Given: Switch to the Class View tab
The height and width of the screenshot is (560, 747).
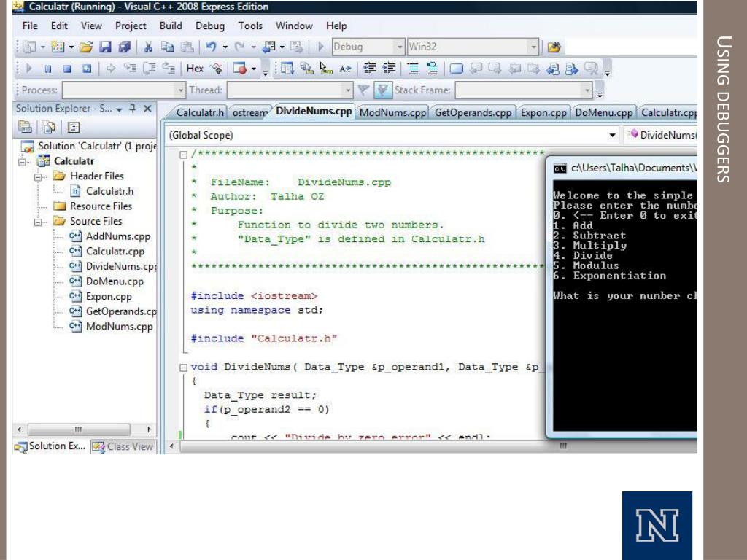Looking at the screenshot, I should tap(123, 447).
